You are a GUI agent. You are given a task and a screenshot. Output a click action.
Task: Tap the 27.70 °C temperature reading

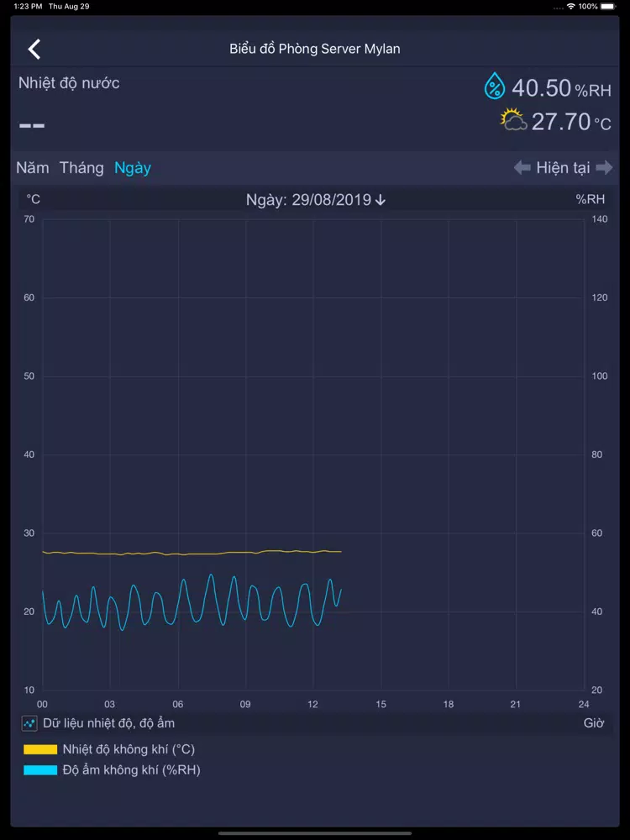(571, 122)
